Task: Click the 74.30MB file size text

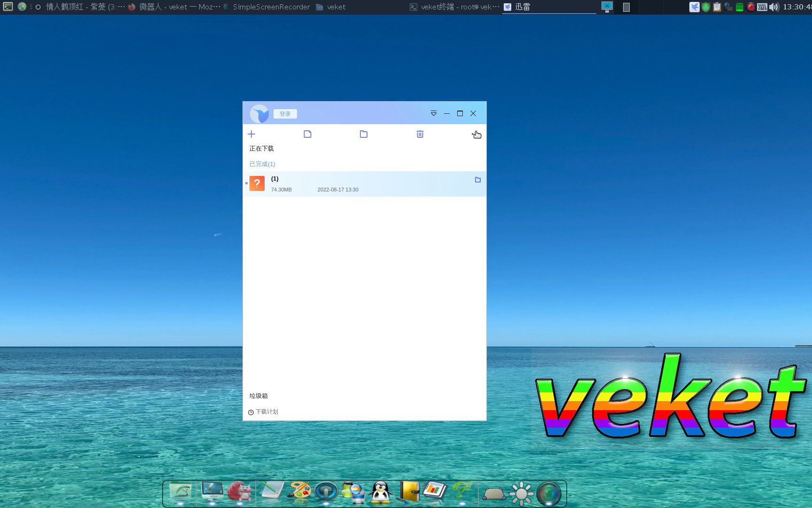Action: tap(281, 190)
